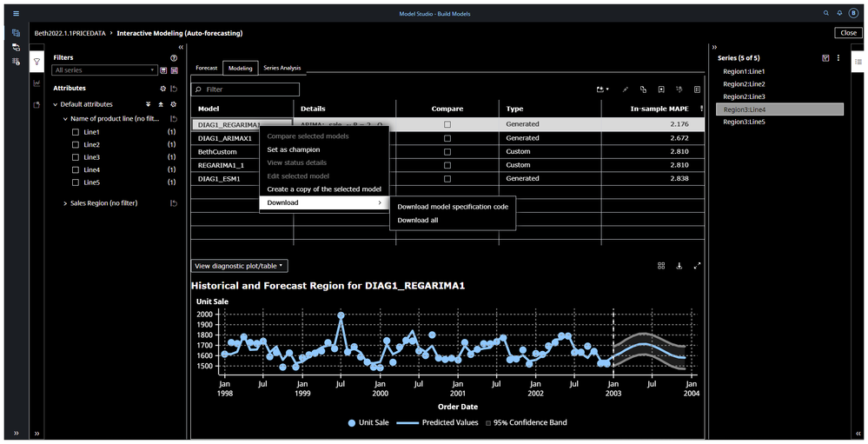Screen dimensions: 868x444
Task: Expand the Sales Region attribute node
Action: tap(65, 203)
